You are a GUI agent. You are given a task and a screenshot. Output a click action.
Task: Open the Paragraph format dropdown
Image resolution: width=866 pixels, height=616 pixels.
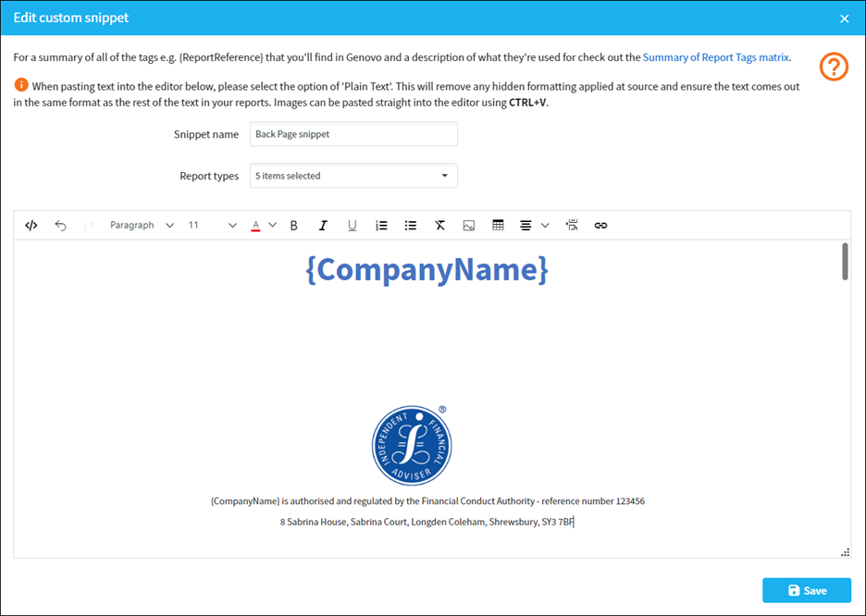pyautogui.click(x=142, y=225)
